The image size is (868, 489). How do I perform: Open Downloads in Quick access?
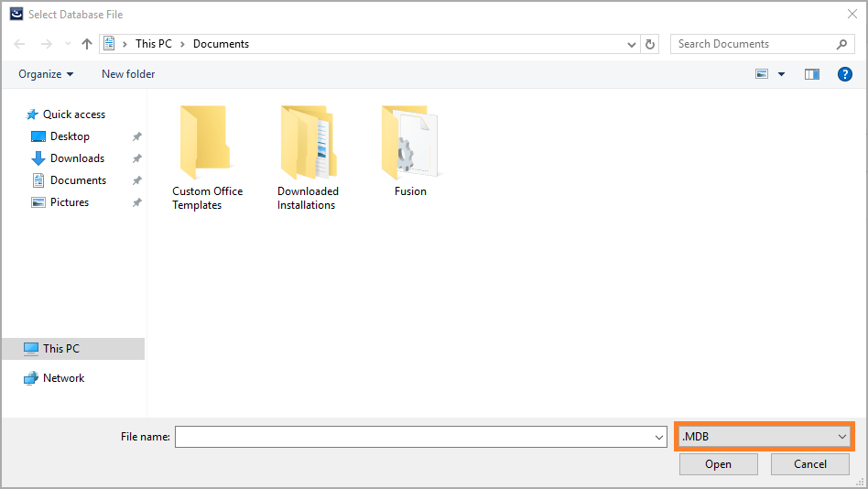[68, 158]
